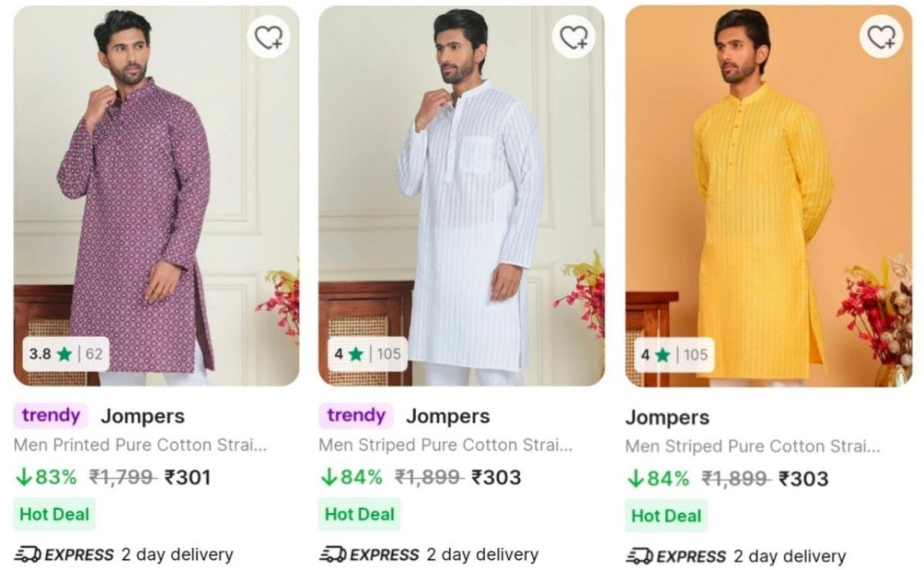Click Jompers brand name on yellow kurta
The height and width of the screenshot is (570, 924).
pyautogui.click(x=665, y=417)
